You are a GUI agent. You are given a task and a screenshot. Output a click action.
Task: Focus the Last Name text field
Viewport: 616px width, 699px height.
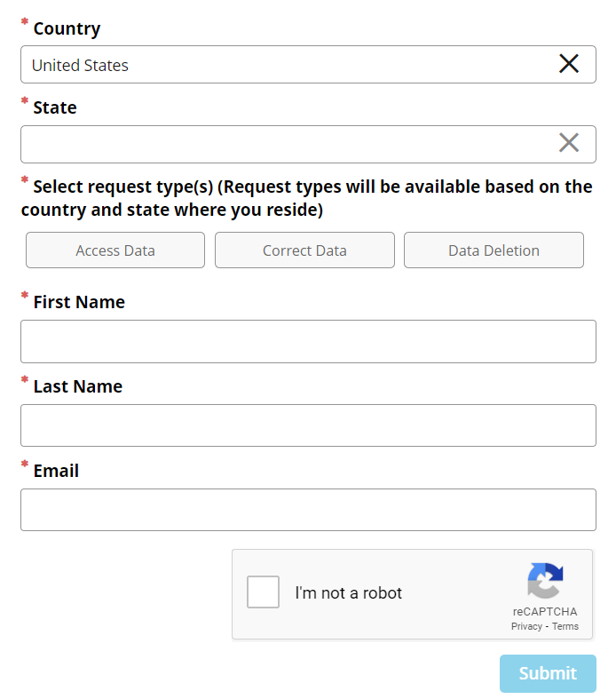[308, 425]
